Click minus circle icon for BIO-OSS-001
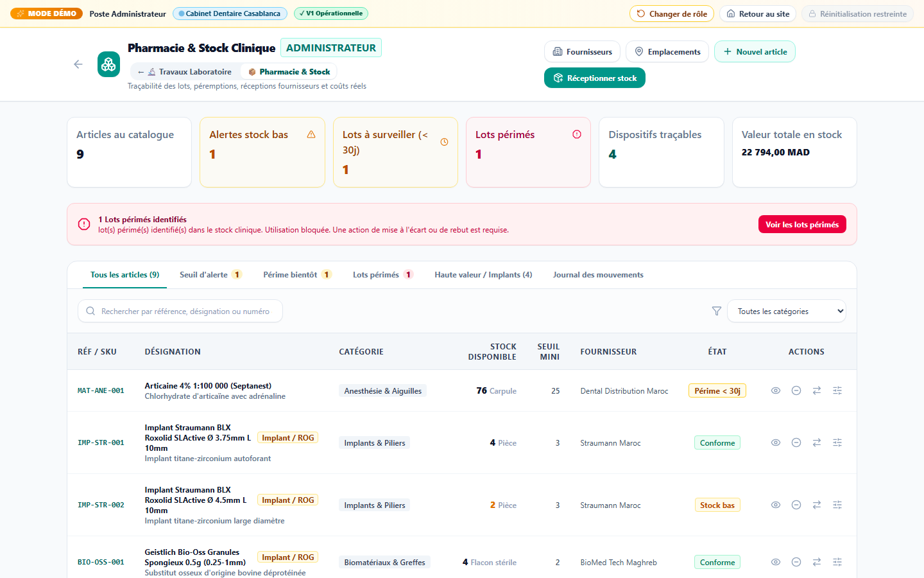924x578 pixels. (796, 562)
